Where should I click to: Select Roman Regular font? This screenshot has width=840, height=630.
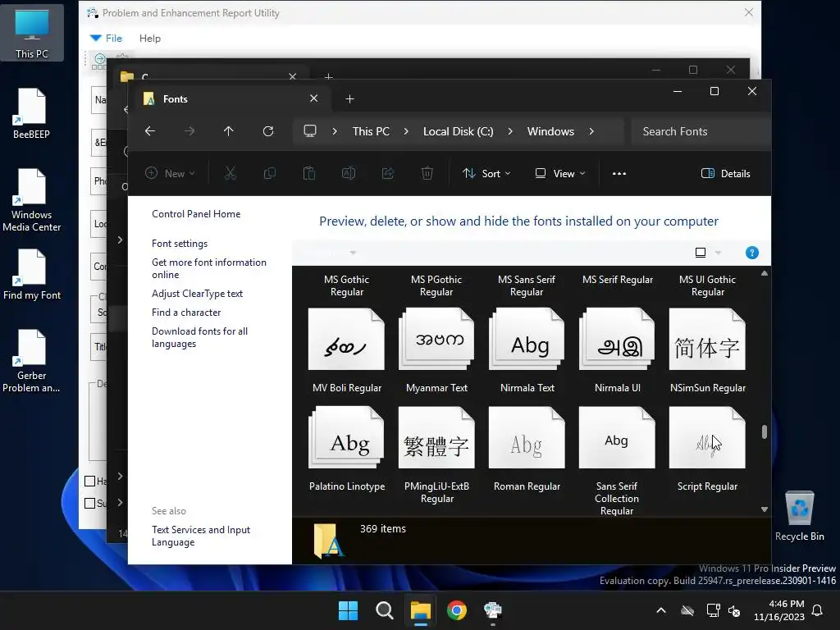pyautogui.click(x=527, y=449)
